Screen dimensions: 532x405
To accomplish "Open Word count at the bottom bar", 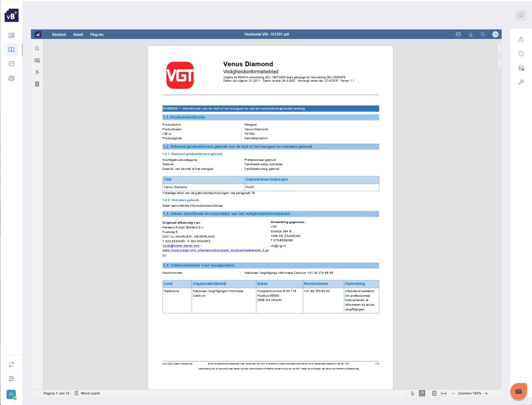I will pos(87,393).
